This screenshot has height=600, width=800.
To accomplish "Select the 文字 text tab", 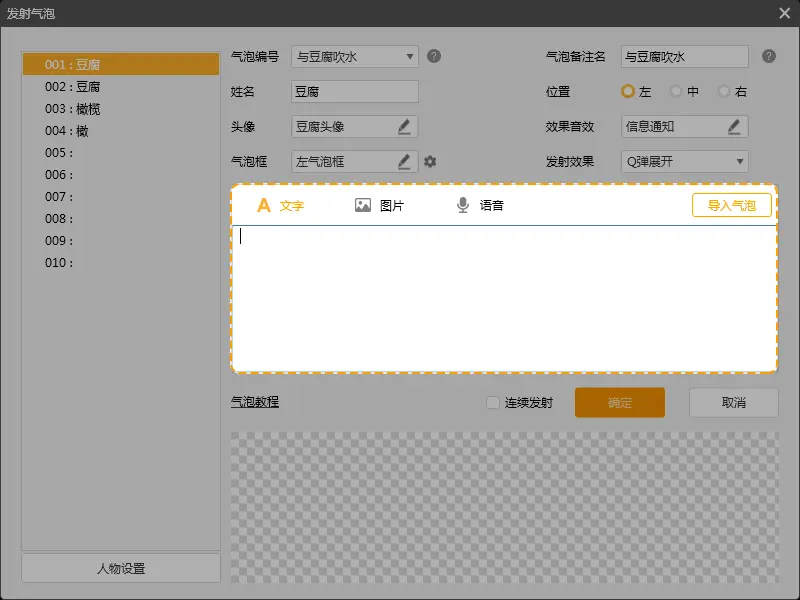I will 280,206.
